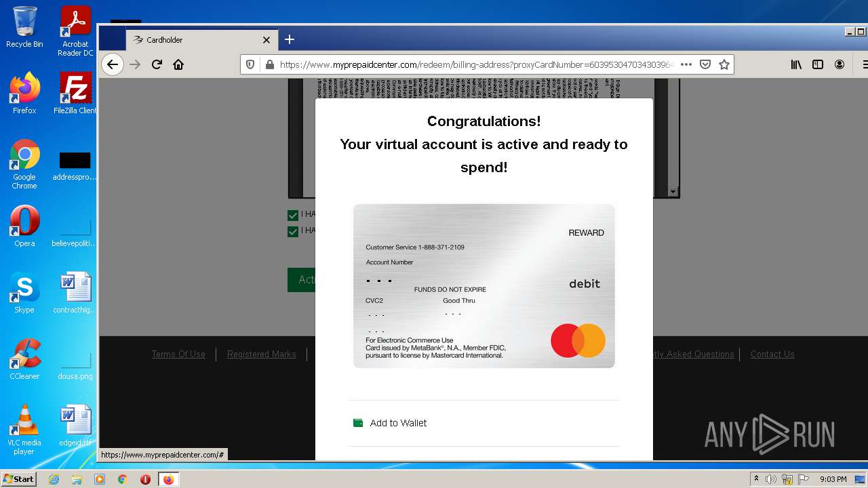Screen dimensions: 868x488
Task: Open Internet Explorer from taskbar
Action: click(x=54, y=479)
